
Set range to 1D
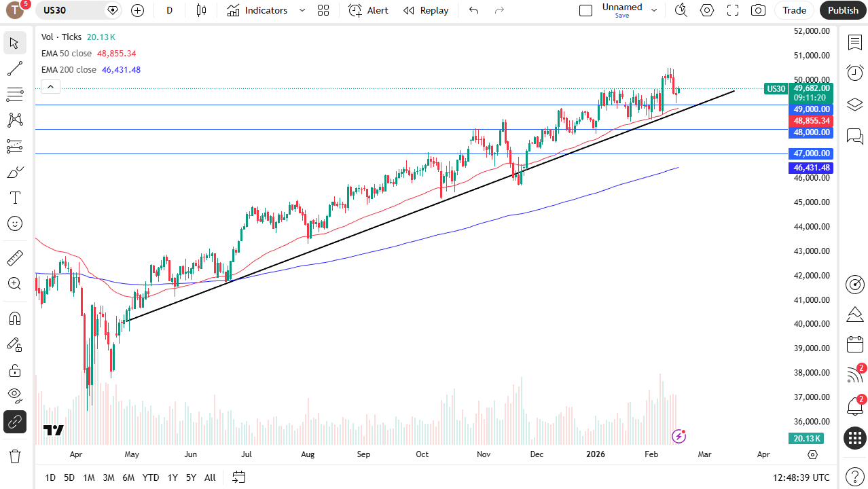coord(50,477)
